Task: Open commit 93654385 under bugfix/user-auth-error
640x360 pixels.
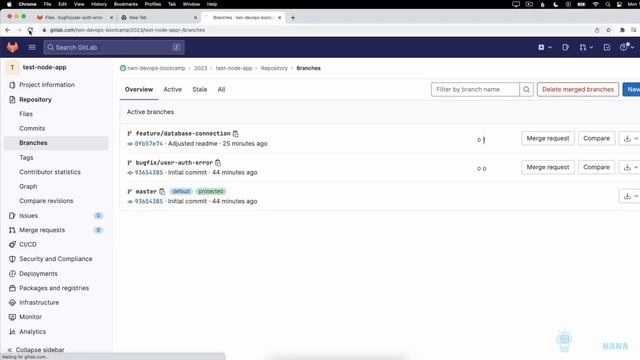Action: tap(149, 173)
